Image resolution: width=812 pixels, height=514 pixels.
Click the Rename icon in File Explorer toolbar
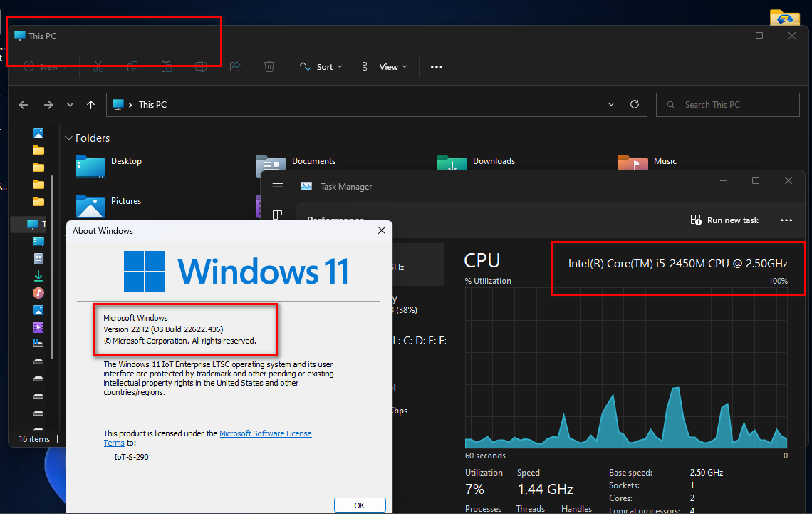pyautogui.click(x=201, y=66)
